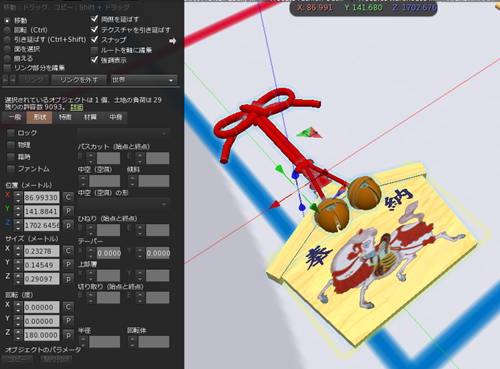Click the P paste button beside size Z

click(68, 279)
